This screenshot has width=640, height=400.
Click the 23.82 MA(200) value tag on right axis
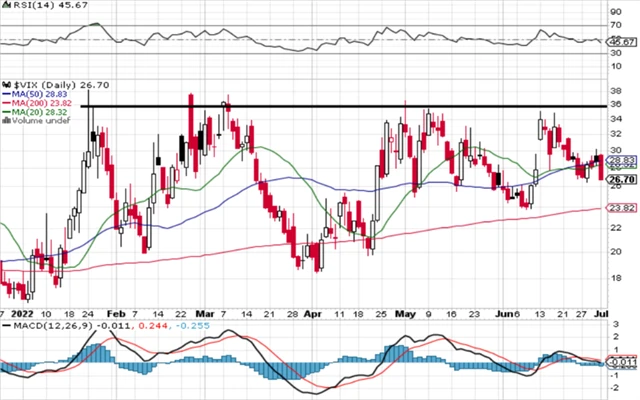point(624,208)
